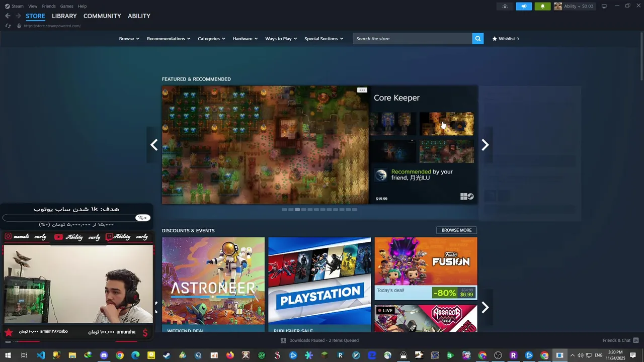Open Core Keeper main featured image
This screenshot has height=362, width=644.
[265, 145]
